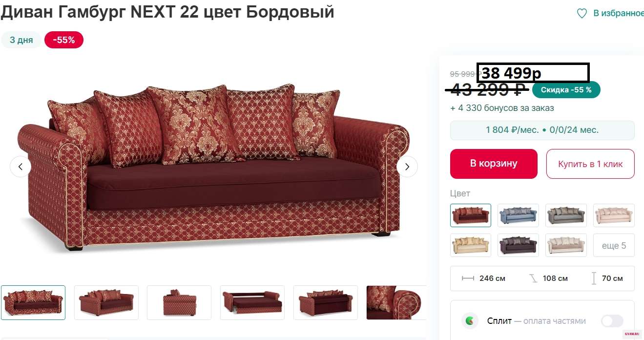Click the height 70 см dimension icon

click(x=594, y=278)
